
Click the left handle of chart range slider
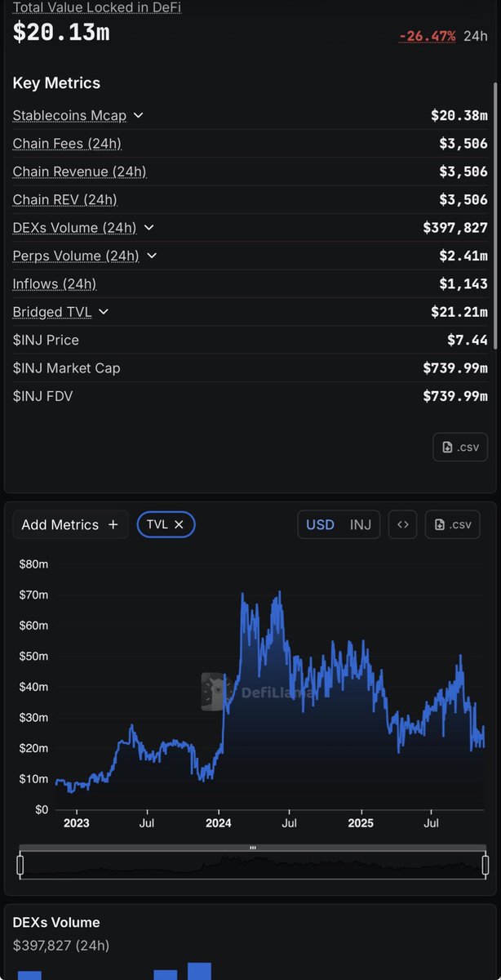coord(20,864)
